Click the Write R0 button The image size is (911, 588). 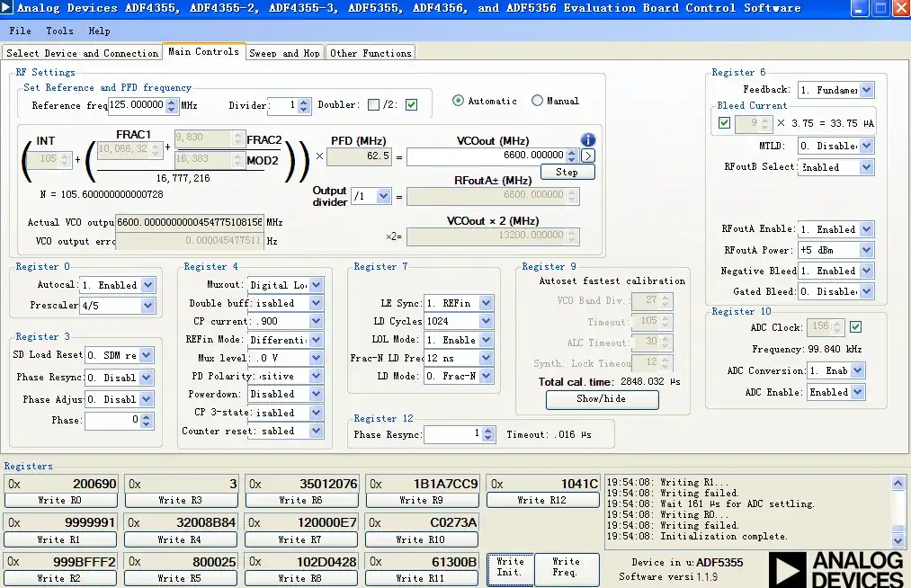coord(60,500)
